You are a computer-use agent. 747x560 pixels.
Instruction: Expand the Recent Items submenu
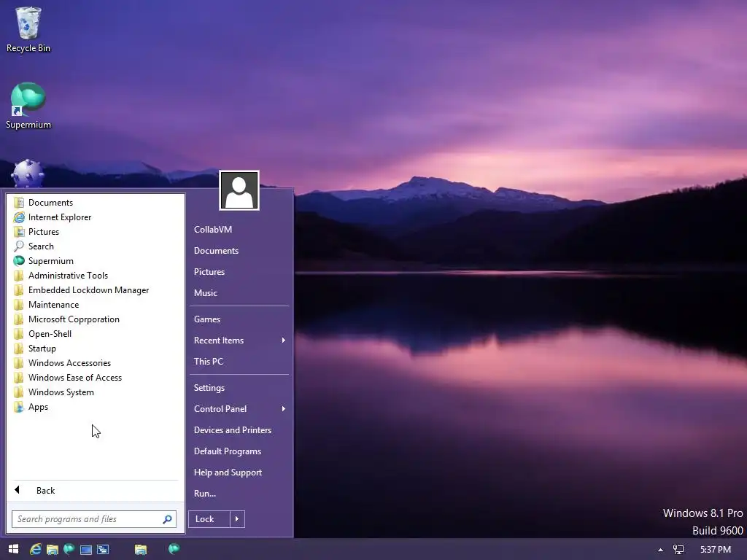tap(239, 341)
